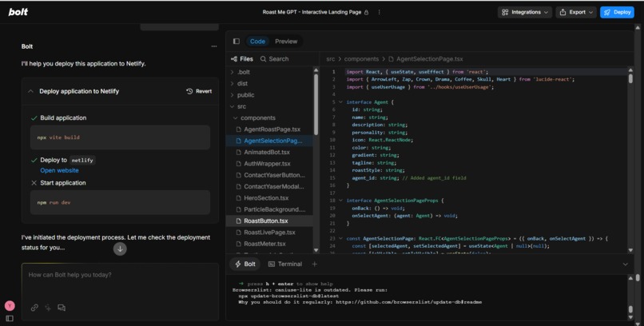Collapse Deploy application to Netlify section

click(x=31, y=91)
